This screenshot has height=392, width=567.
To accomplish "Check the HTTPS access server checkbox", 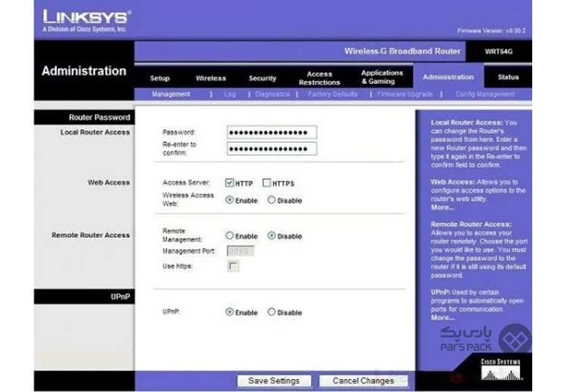I will [x=267, y=183].
